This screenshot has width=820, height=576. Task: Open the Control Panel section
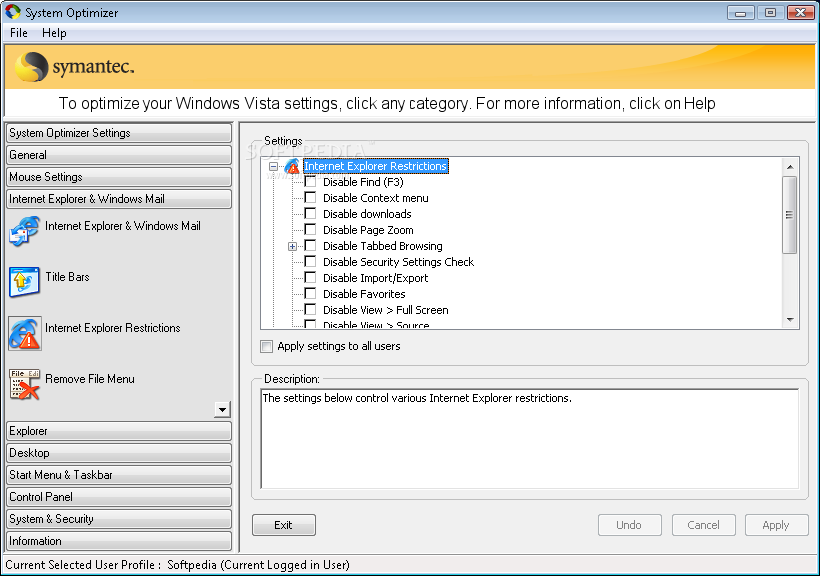click(x=119, y=497)
